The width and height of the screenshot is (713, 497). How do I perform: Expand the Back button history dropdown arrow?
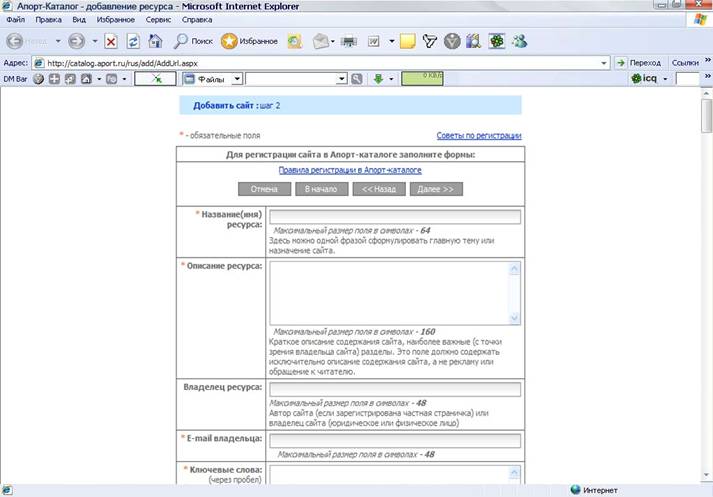(58, 41)
